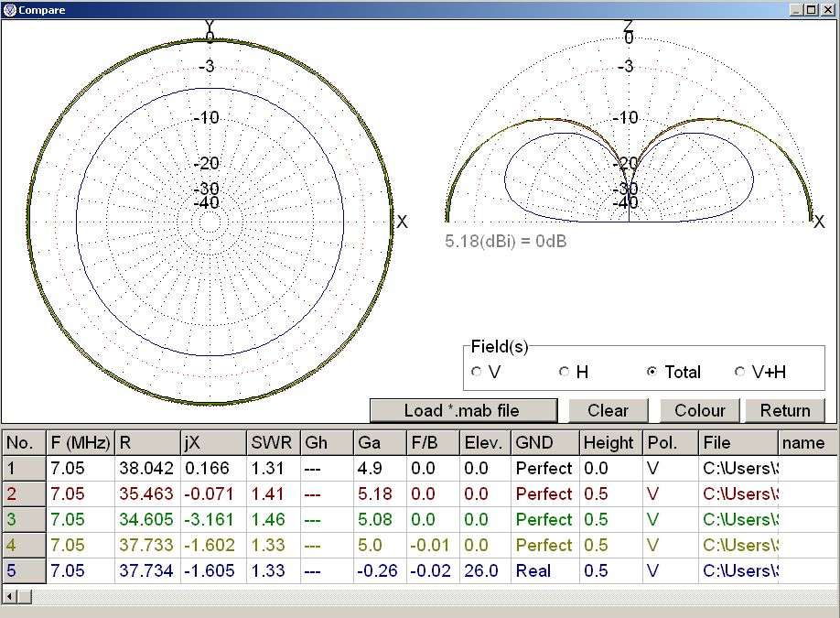The height and width of the screenshot is (618, 840).
Task: Click the Compare window title icon
Action: click(9, 9)
